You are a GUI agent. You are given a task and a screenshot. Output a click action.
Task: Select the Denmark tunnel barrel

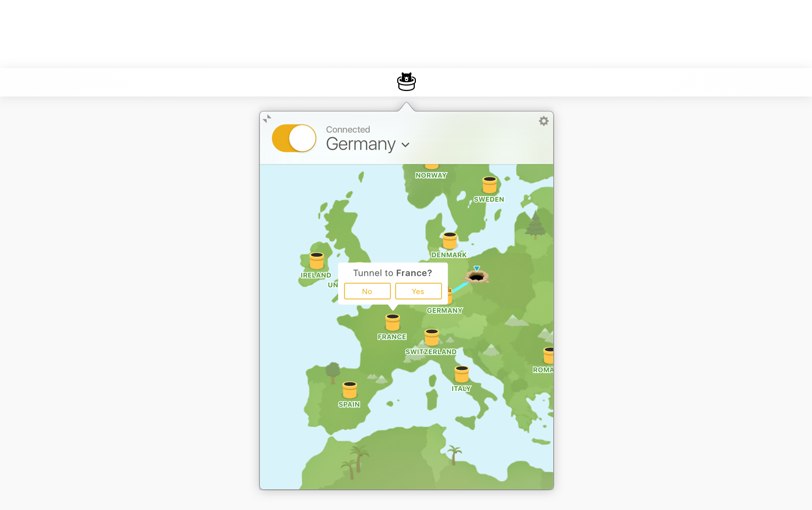click(x=450, y=241)
